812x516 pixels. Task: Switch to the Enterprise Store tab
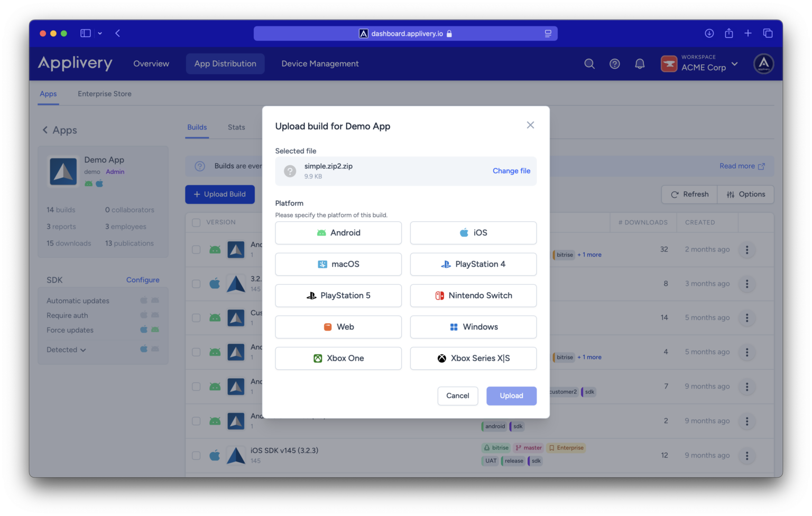[105, 94]
